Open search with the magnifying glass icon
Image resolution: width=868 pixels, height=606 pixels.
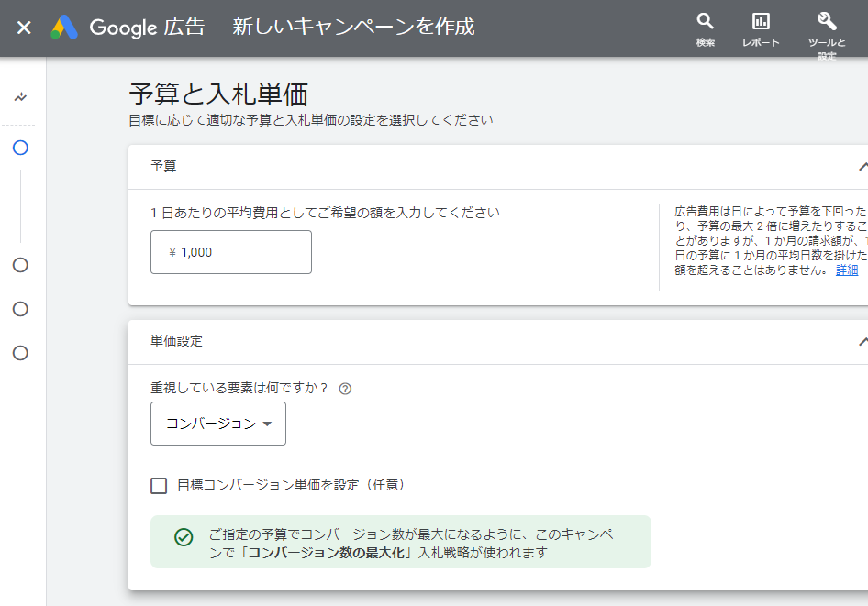(705, 22)
